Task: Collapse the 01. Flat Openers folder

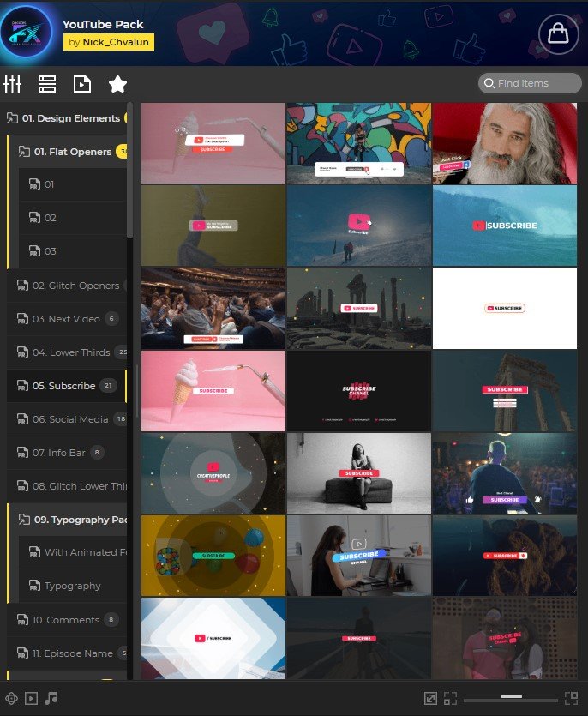Action: coord(24,152)
